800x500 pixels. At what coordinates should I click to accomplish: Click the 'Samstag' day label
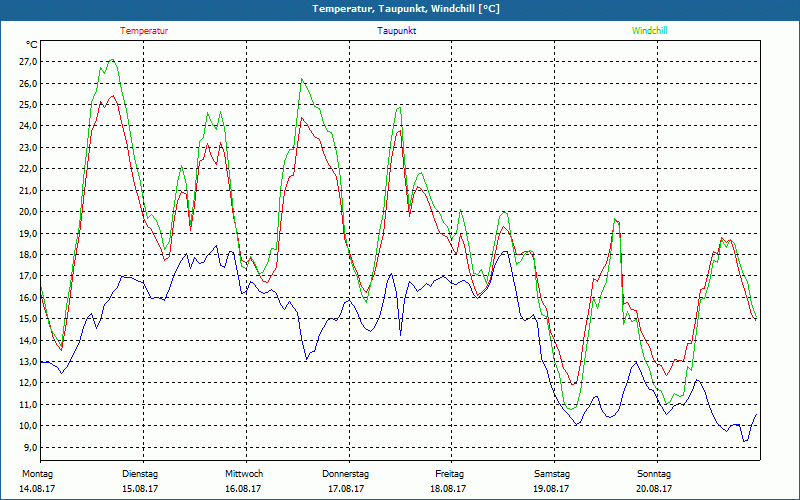click(x=552, y=474)
